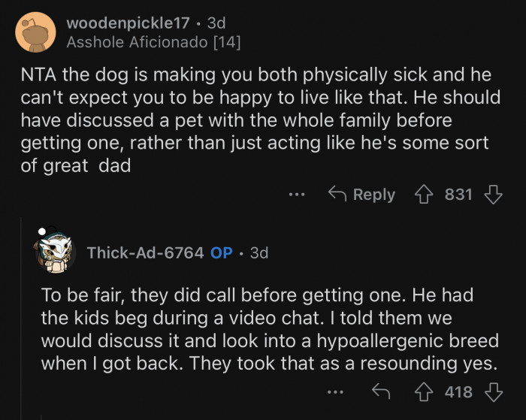Reply to woodenpickle17's comment
This screenshot has height=420, width=526.
click(362, 195)
